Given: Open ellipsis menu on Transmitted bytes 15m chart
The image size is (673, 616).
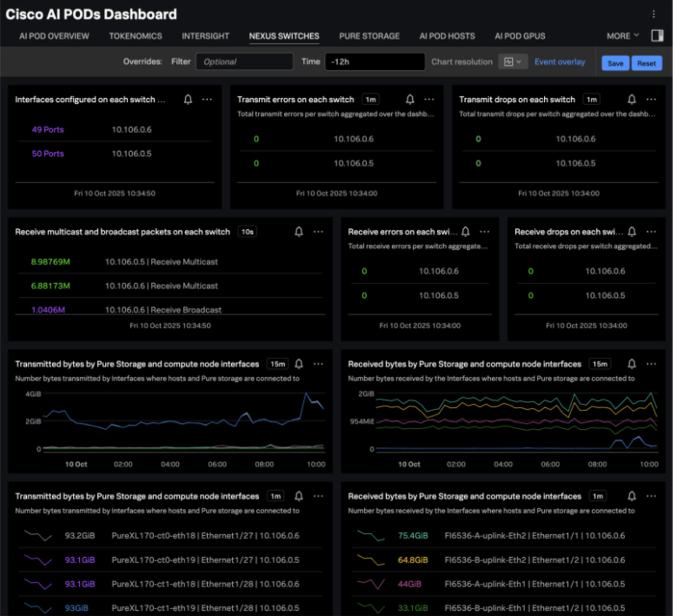Looking at the screenshot, I should point(319,364).
